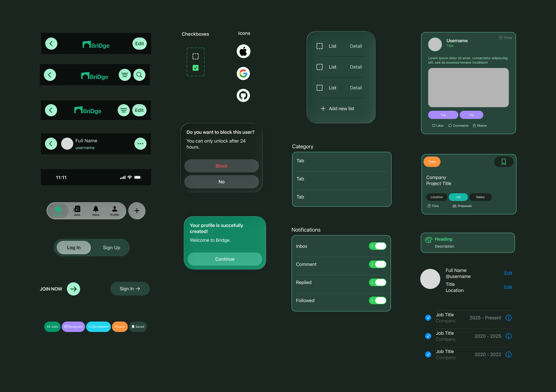Screen dimensions: 556x392
Task: Switch to the Salary tab on the job card
Action: pyautogui.click(x=480, y=197)
